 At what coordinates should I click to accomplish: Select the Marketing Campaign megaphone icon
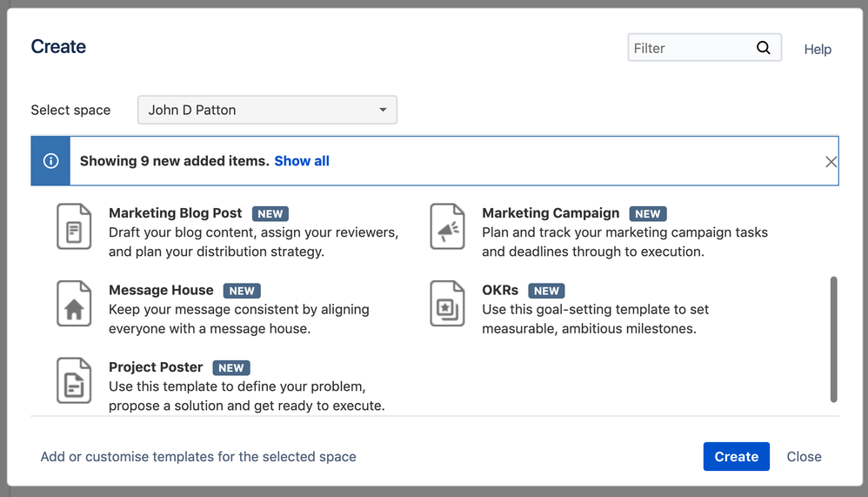(x=447, y=226)
